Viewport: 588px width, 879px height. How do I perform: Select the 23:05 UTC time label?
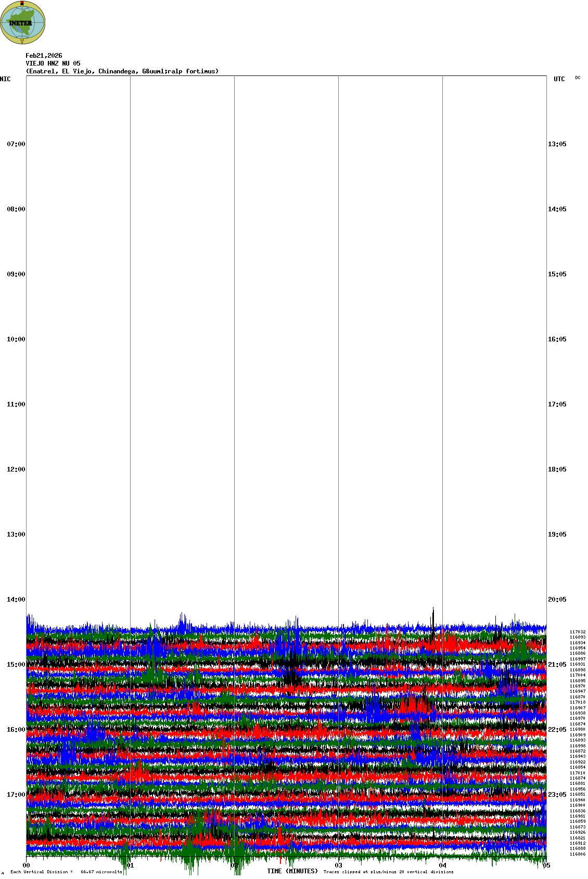tap(557, 795)
